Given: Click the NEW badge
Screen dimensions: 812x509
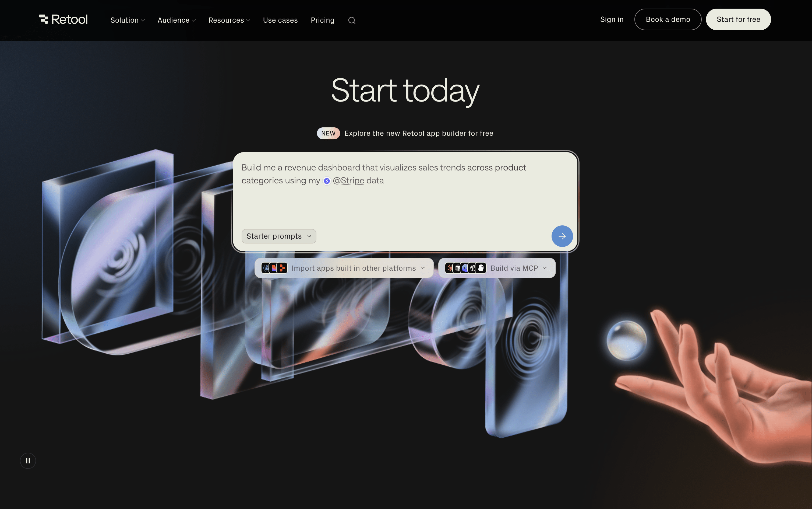Looking at the screenshot, I should point(328,133).
